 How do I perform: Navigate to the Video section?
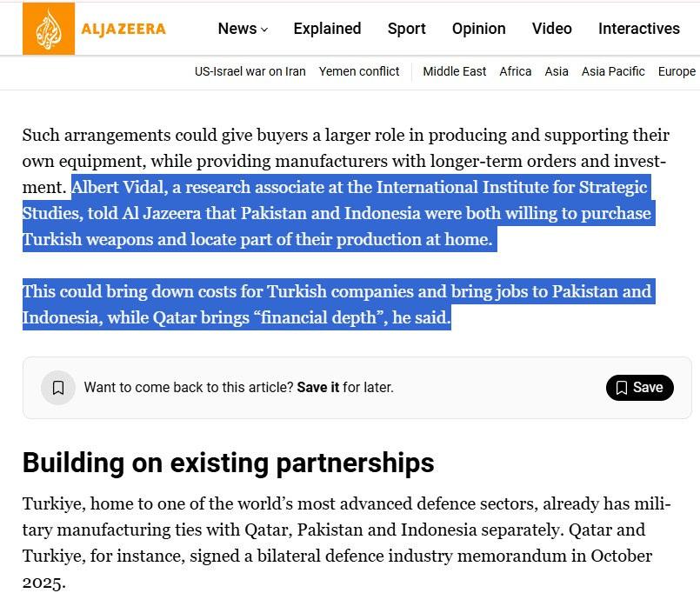point(552,29)
